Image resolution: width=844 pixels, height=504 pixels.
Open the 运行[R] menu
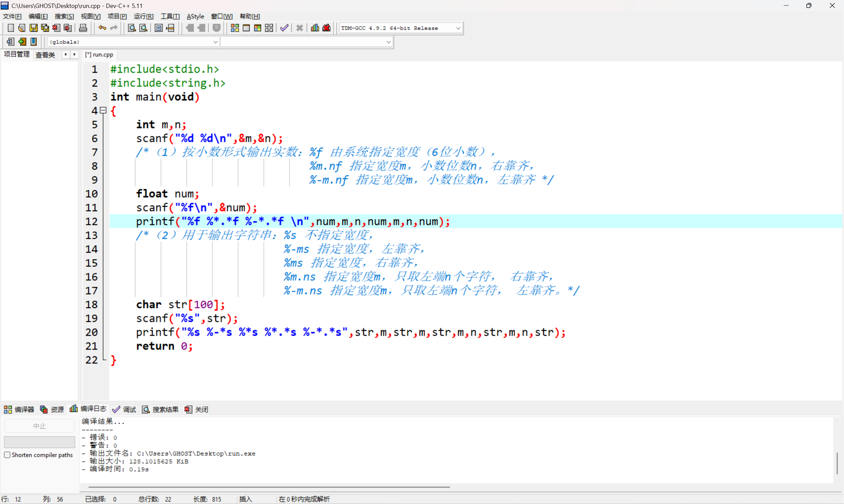point(143,16)
